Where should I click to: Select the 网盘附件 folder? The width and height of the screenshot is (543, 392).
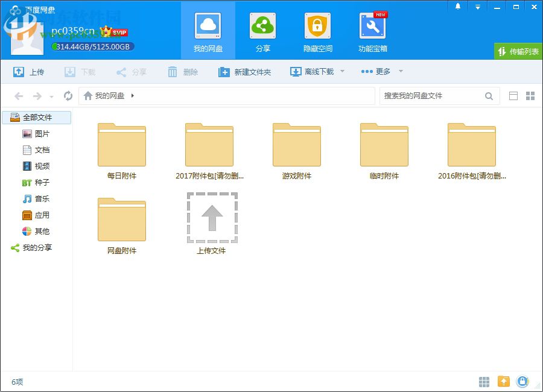pyautogui.click(x=121, y=226)
